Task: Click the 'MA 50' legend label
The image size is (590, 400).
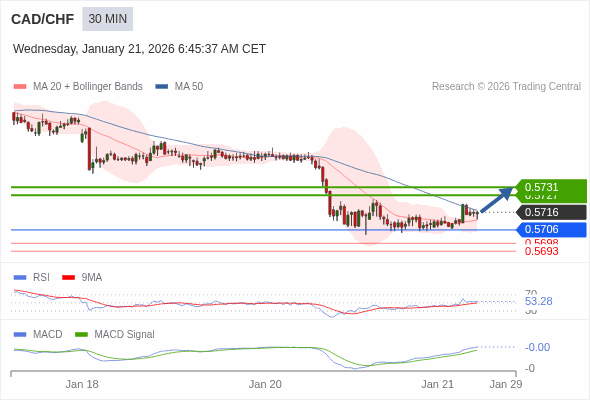Action: [189, 87]
